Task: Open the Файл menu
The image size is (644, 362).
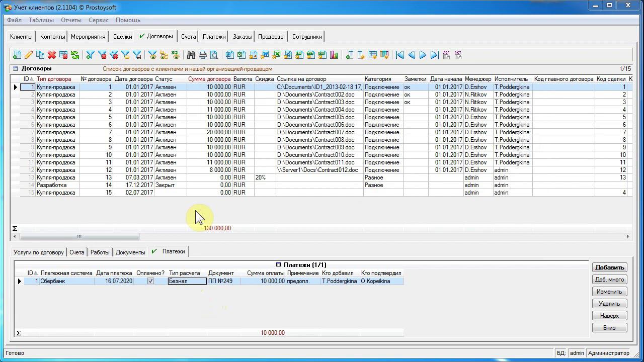Action: click(x=15, y=20)
